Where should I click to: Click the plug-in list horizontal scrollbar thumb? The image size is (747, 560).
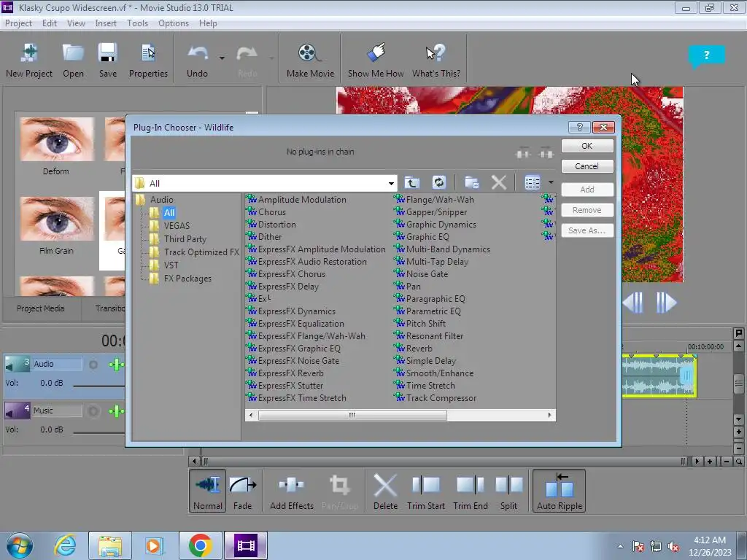352,415
